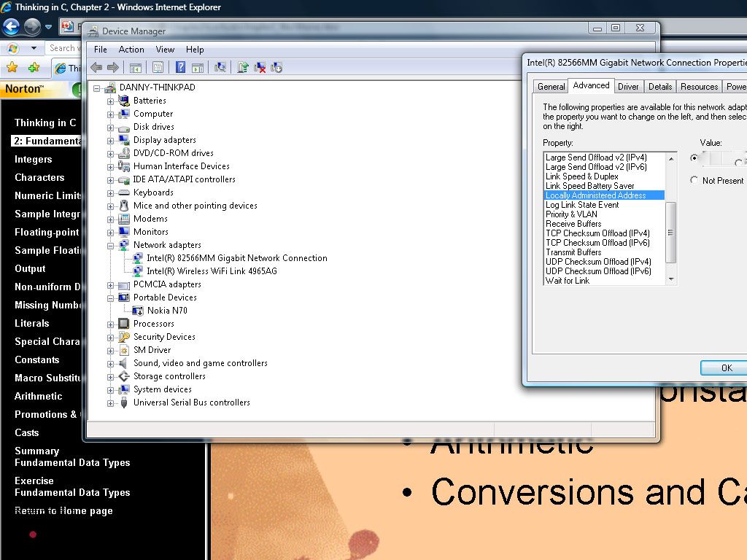Expand the Batteries tree node

[x=111, y=101]
